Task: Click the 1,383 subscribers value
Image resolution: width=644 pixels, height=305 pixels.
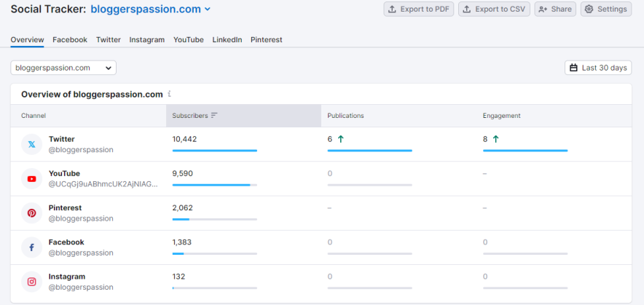Action: click(x=182, y=242)
